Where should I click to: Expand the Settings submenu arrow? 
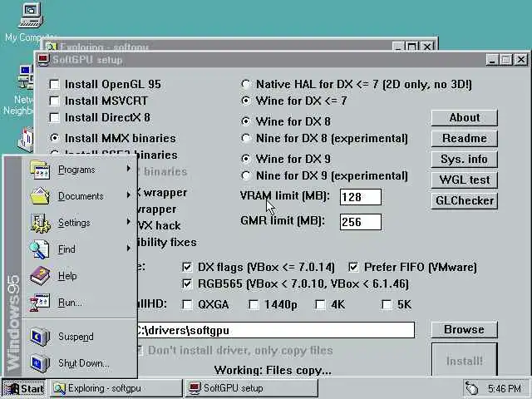click(129, 222)
